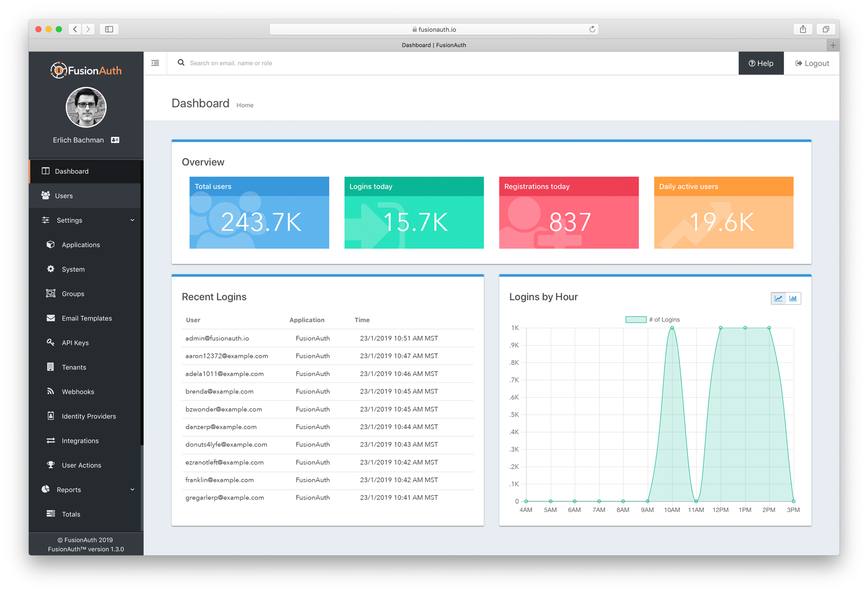
Task: Open the Registrations today card
Action: pos(569,213)
